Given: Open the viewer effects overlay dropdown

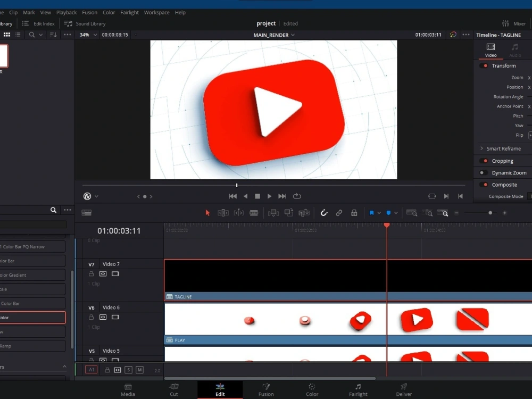Looking at the screenshot, I should pos(96,196).
